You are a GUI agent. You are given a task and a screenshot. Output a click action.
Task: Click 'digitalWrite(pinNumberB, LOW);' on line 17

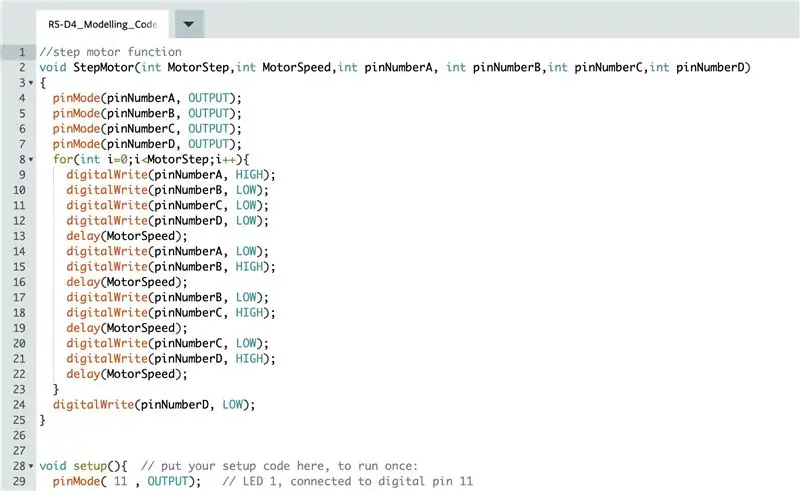pos(167,297)
